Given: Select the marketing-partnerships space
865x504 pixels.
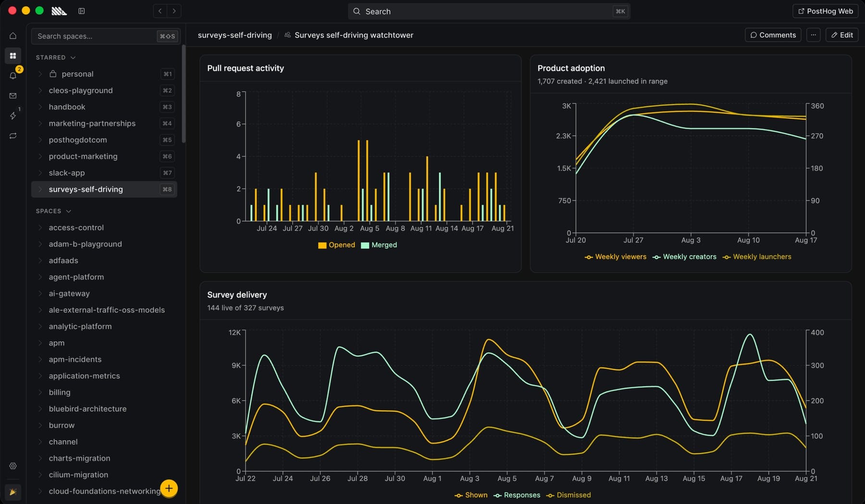Looking at the screenshot, I should (104, 123).
